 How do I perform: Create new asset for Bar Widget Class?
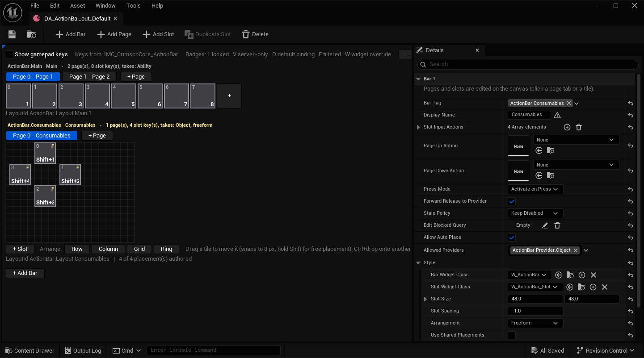pos(582,275)
